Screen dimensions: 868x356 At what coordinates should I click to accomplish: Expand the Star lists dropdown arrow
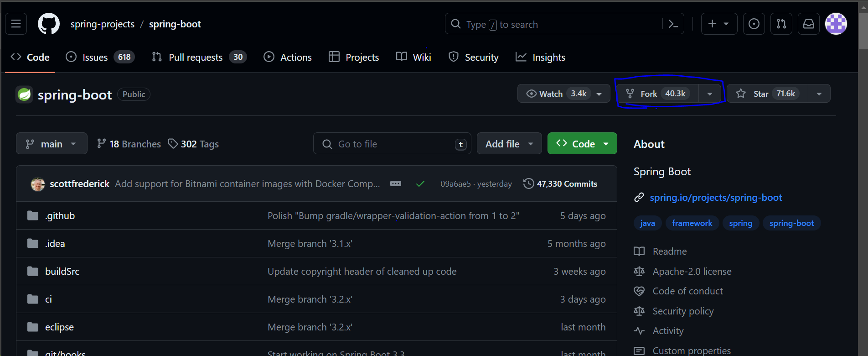(x=819, y=94)
